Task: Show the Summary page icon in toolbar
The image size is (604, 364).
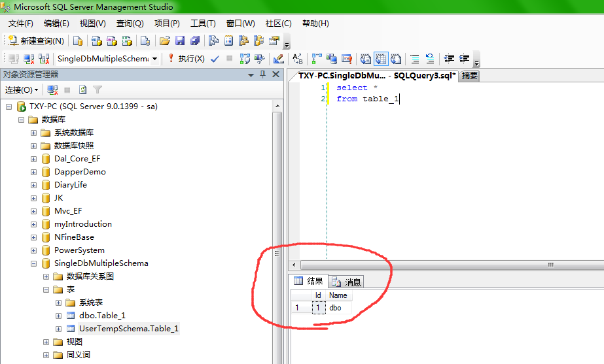Action: coord(229,41)
